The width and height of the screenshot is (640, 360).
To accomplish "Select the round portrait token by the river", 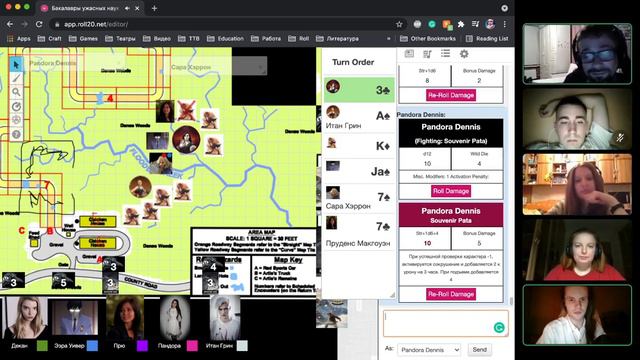I will (186, 139).
